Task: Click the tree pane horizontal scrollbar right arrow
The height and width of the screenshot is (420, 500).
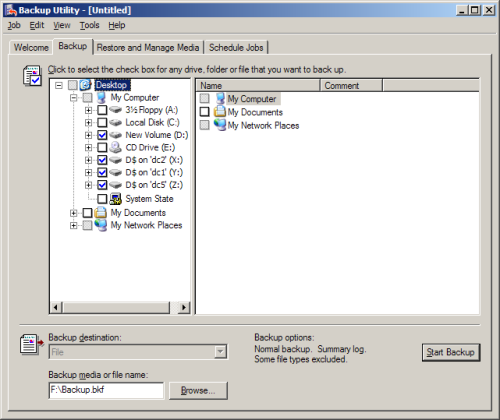Action: (184, 307)
